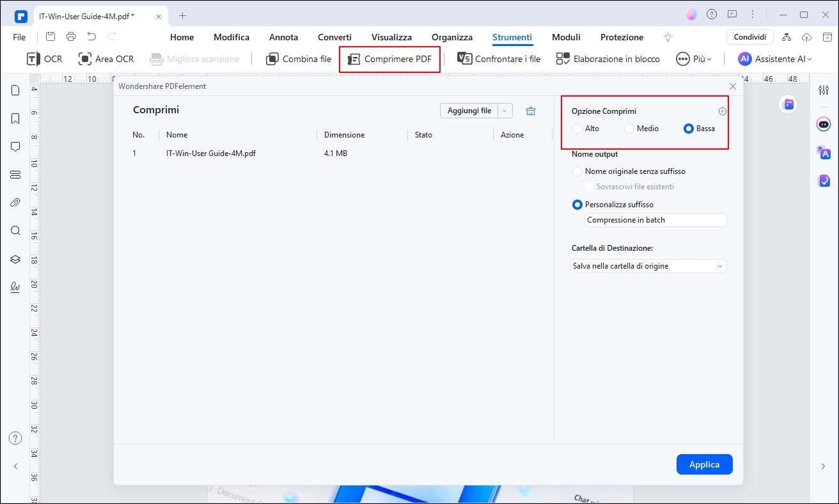Click the Nome column header
This screenshot has width=839, height=504.
click(176, 135)
